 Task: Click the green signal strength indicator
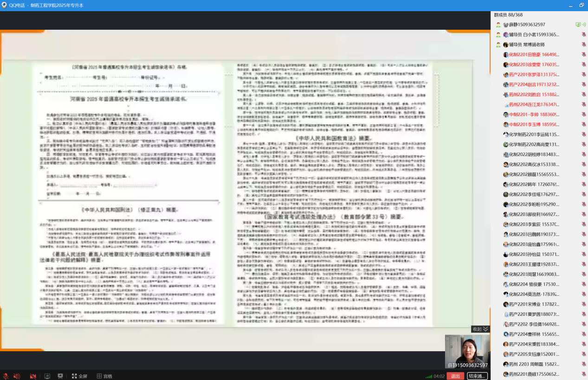429,376
